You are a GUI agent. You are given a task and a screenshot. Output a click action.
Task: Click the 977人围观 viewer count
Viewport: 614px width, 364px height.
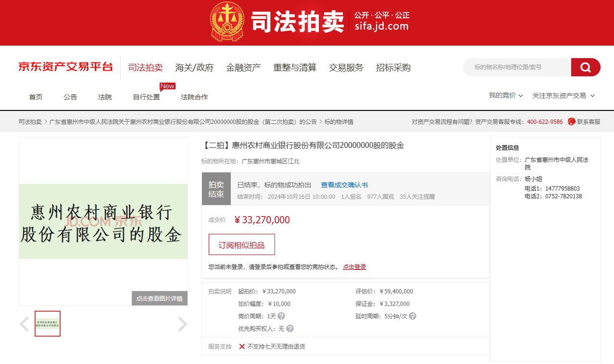(380, 197)
